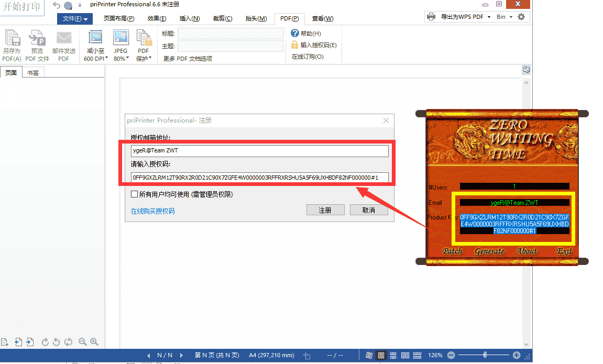Click add page icon in bottom-left toolbar

[5, 341]
